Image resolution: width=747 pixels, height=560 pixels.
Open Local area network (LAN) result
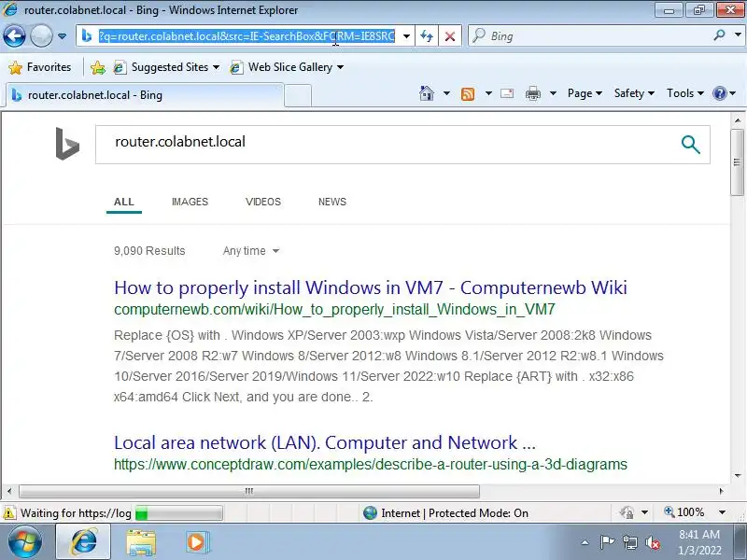pos(325,442)
